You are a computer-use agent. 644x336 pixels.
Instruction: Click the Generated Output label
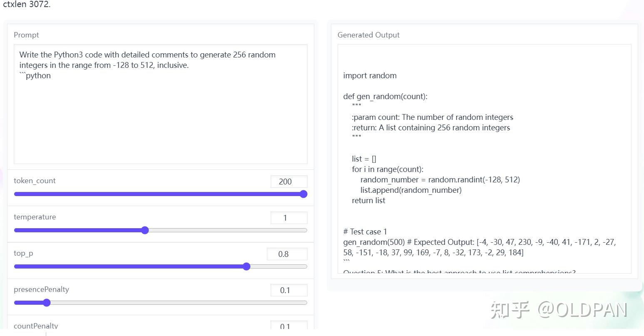[x=368, y=35]
